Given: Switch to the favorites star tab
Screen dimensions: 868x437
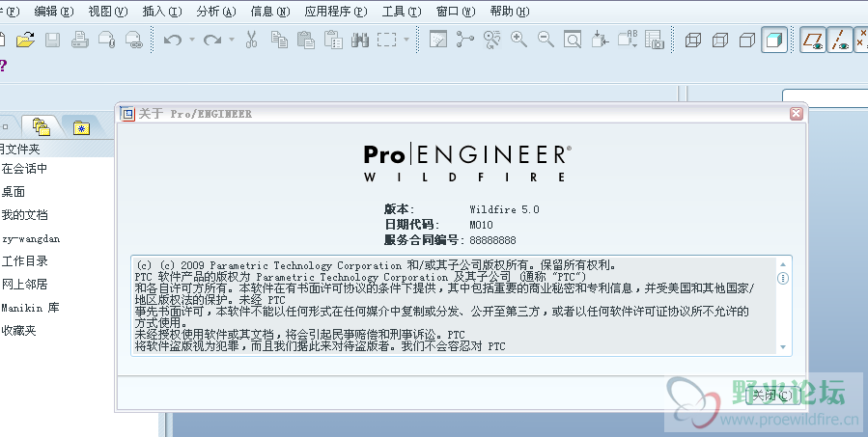Looking at the screenshot, I should pyautogui.click(x=81, y=127).
